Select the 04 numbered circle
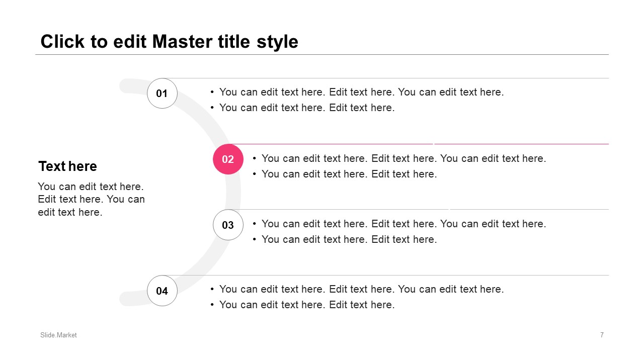This screenshot has height=362, width=644. tap(162, 291)
